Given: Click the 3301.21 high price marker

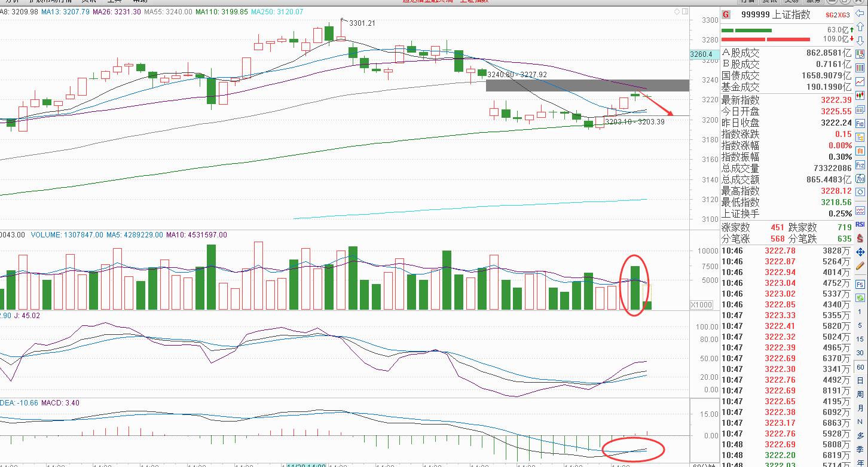Looking at the screenshot, I should tap(362, 23).
